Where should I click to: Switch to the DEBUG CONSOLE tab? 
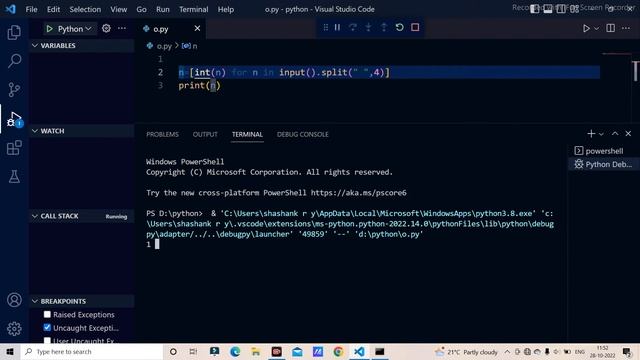pyautogui.click(x=302, y=134)
